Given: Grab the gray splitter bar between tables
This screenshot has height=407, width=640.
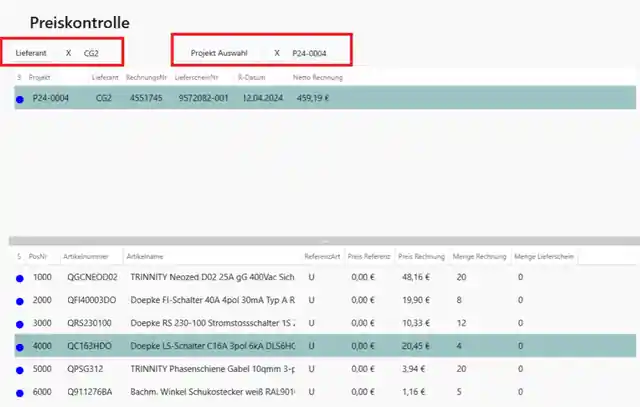Looking at the screenshot, I should (324, 241).
